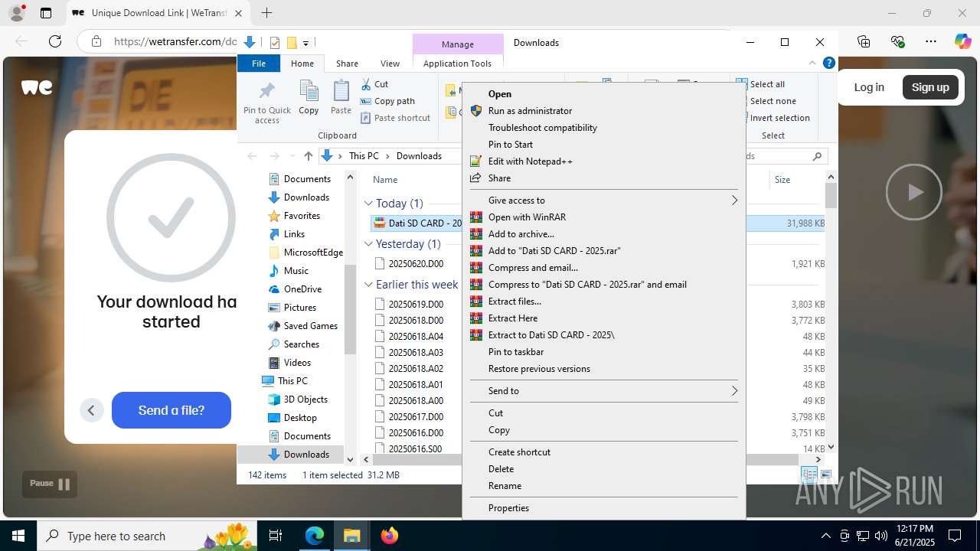Expand Send to submenu
This screenshot has height=551, width=980.
(x=603, y=390)
